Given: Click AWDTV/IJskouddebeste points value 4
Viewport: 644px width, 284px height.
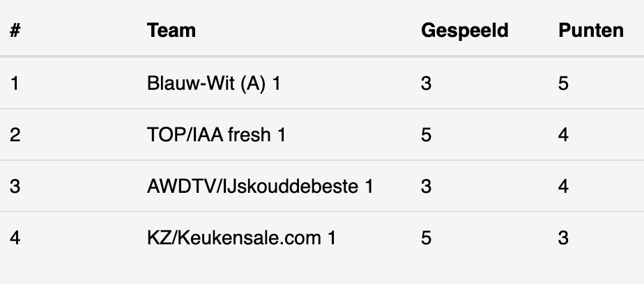Looking at the screenshot, I should 563,187.
